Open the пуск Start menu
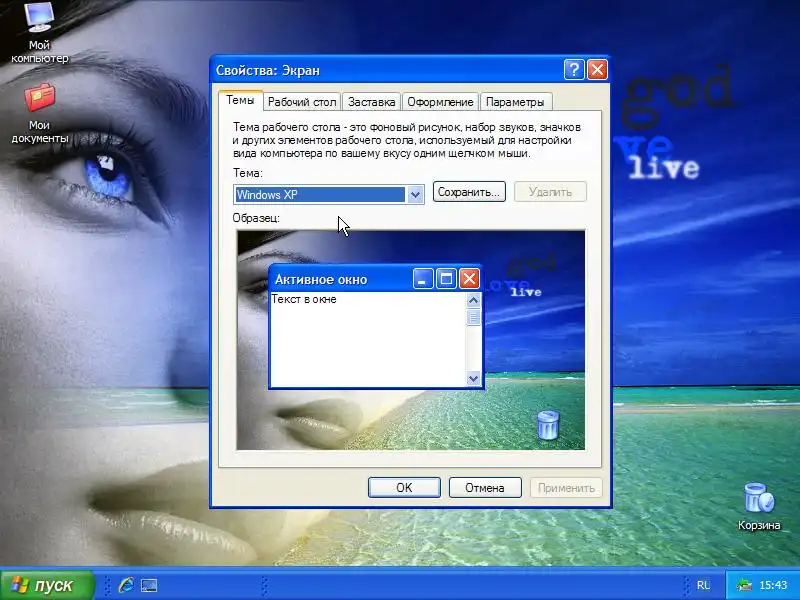Screen dimensions: 800x600 click(x=47, y=585)
